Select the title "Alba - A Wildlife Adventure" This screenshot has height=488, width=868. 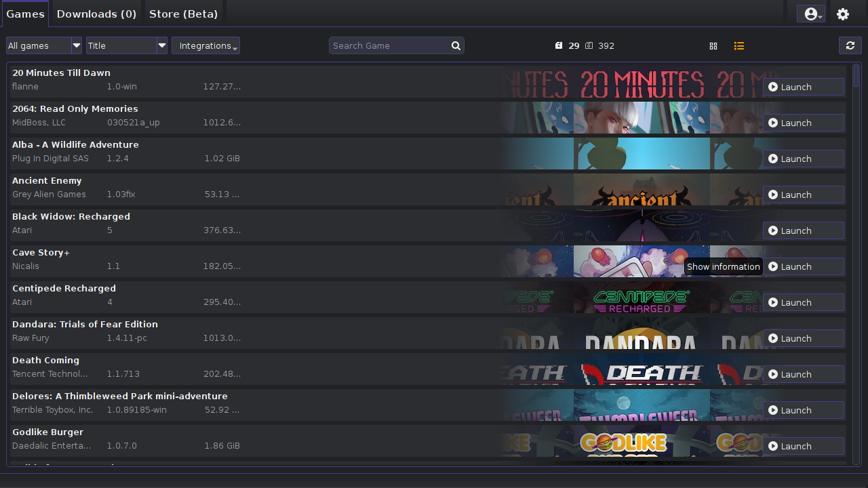pyautogui.click(x=75, y=144)
